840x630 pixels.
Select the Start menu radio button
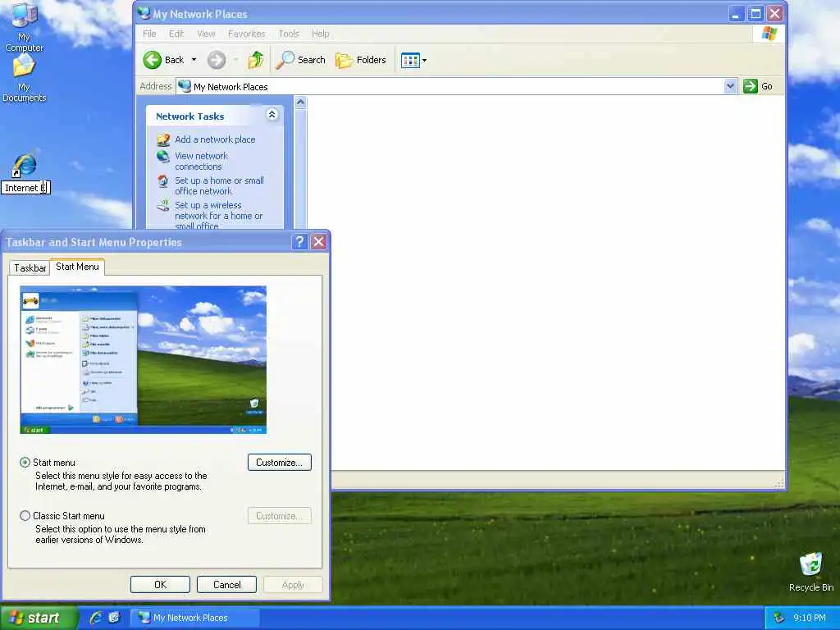tap(25, 463)
